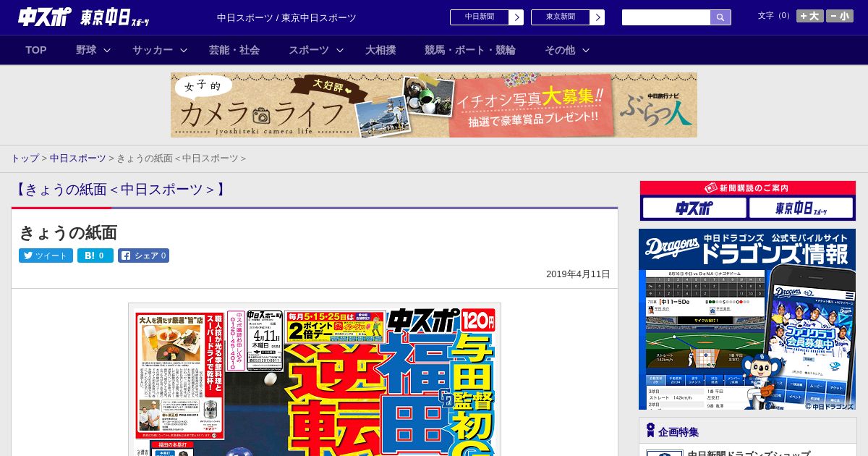Click the 中スポ logo in header

click(x=44, y=17)
